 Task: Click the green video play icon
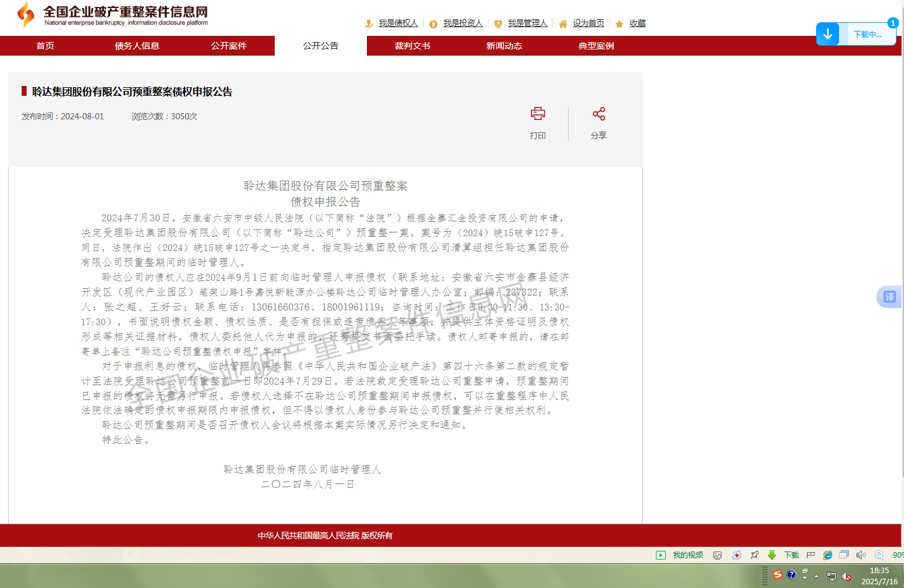coord(661,555)
